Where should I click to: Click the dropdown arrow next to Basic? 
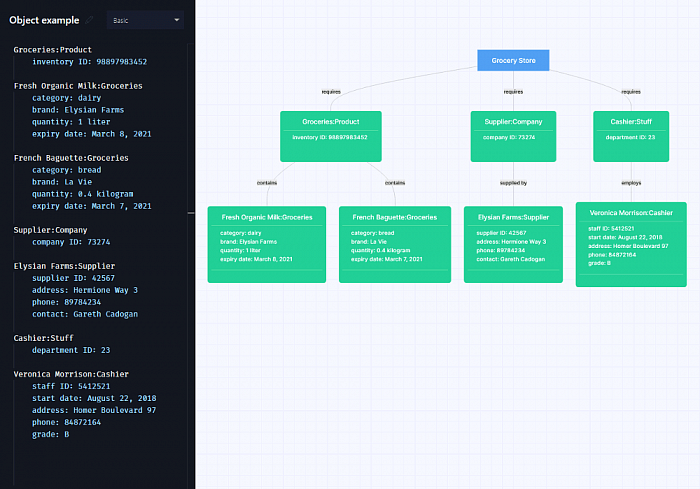click(176, 20)
